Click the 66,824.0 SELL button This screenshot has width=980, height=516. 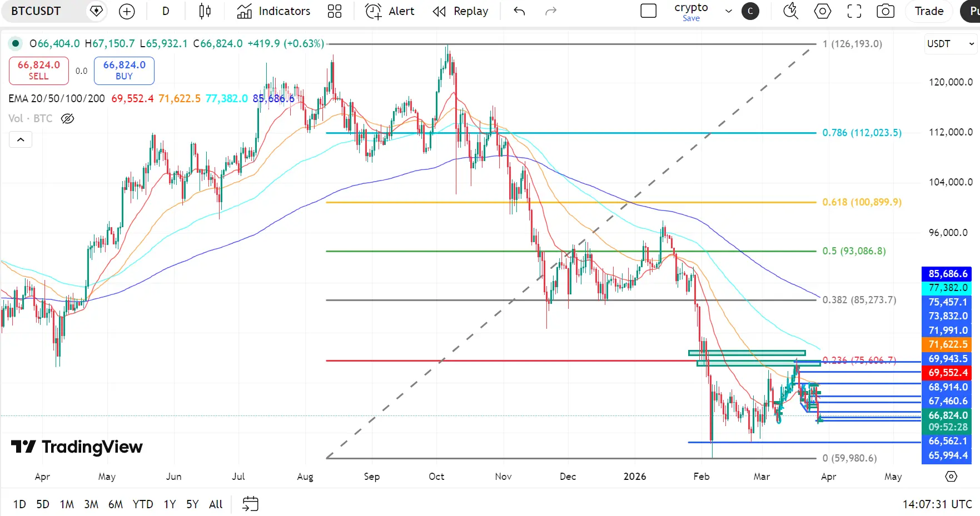pyautogui.click(x=39, y=71)
